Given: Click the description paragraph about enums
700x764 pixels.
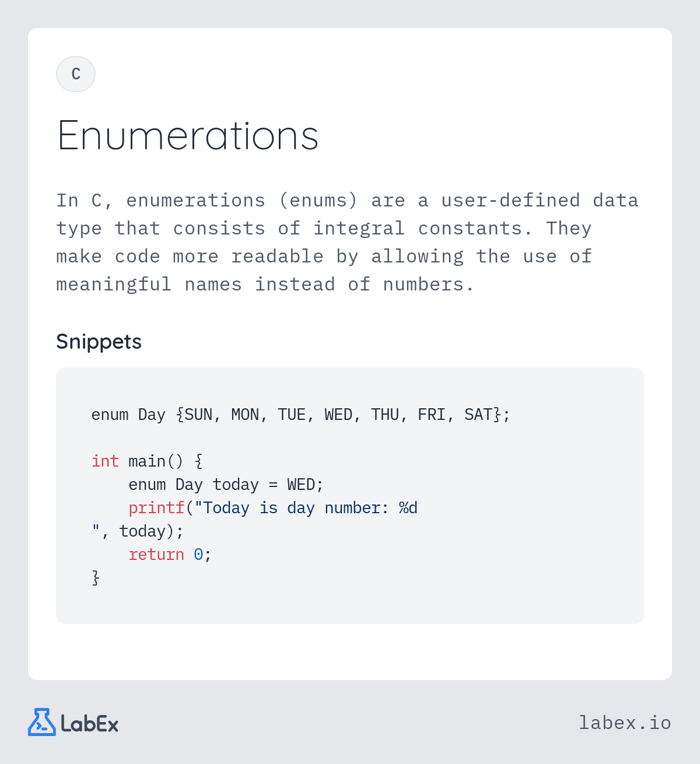Looking at the screenshot, I should (347, 242).
